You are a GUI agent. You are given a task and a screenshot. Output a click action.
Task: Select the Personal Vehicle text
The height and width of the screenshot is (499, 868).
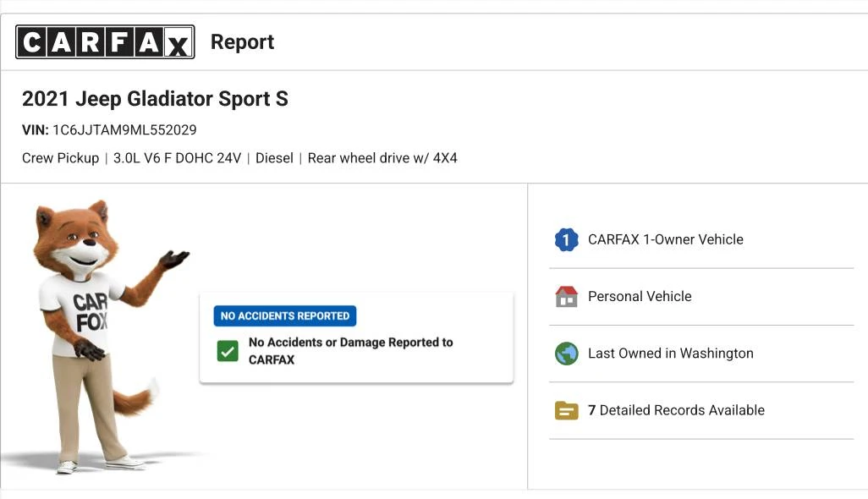pyautogui.click(x=640, y=297)
